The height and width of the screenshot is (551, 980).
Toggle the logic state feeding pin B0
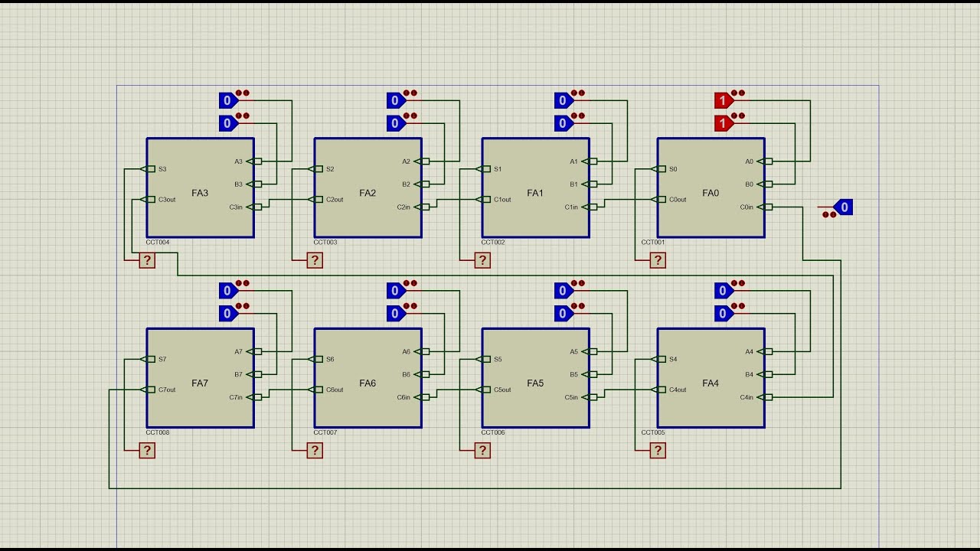(724, 123)
